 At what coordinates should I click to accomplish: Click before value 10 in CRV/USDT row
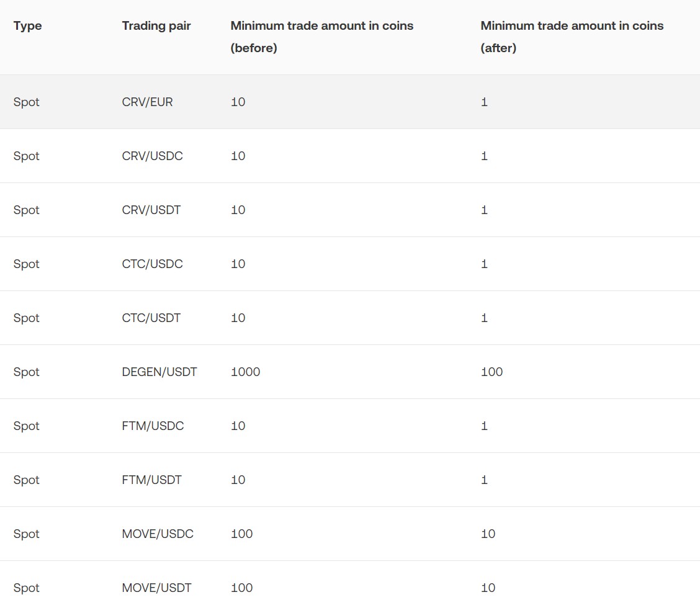click(x=238, y=210)
